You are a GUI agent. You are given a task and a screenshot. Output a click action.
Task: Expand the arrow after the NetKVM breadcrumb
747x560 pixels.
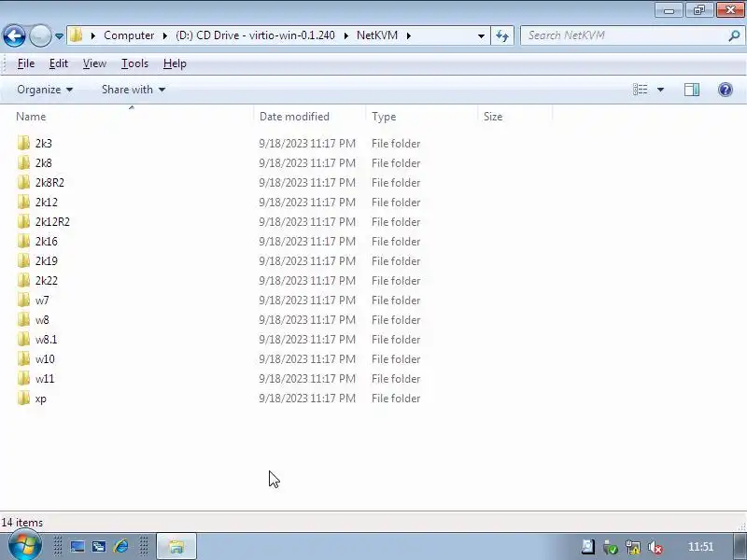coord(409,35)
